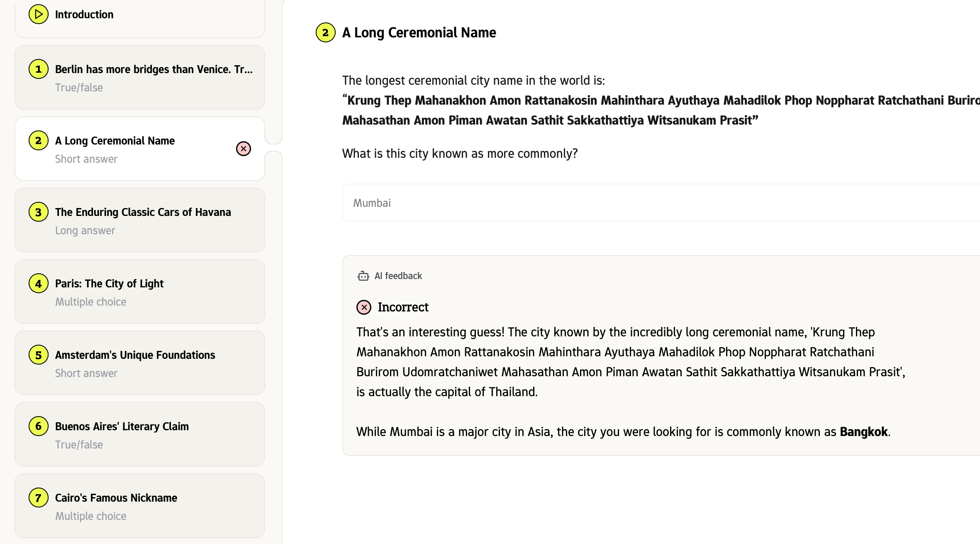Screen dimensions: 980x544
Task: Open Buenos Aires' Literary Claim question
Action: (x=122, y=426)
